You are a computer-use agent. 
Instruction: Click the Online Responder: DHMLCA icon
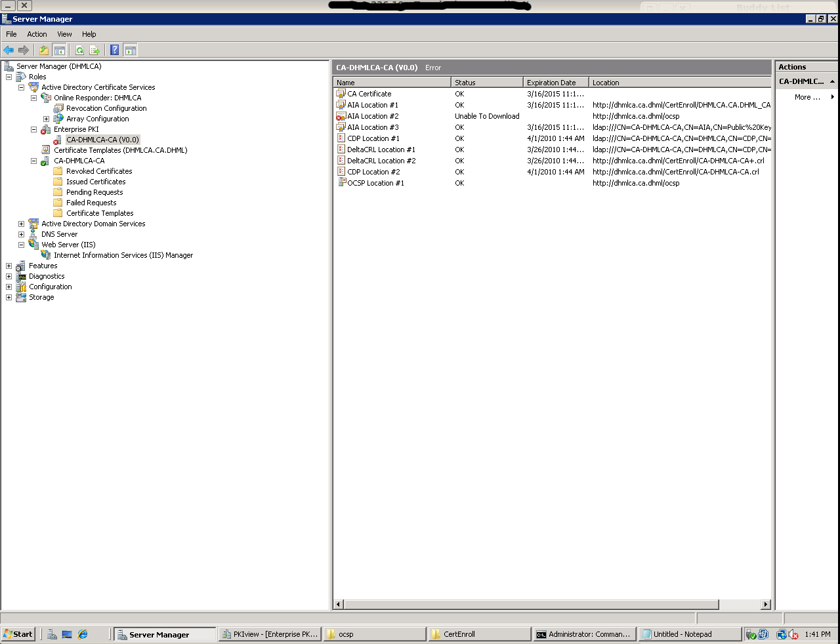pyautogui.click(x=46, y=98)
